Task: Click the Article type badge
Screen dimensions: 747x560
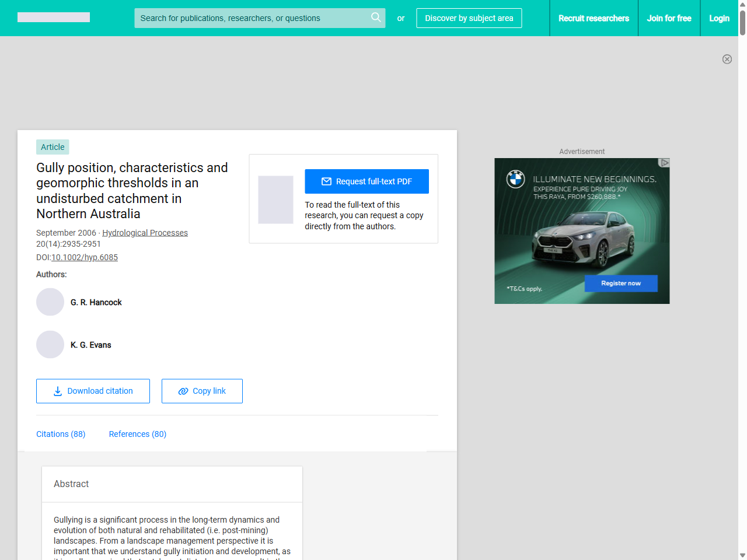Action: click(53, 147)
